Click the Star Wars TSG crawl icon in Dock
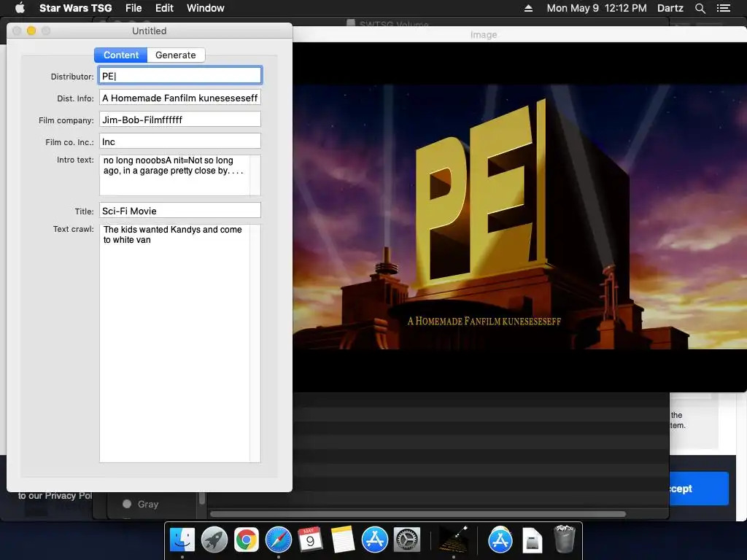 pos(454,540)
